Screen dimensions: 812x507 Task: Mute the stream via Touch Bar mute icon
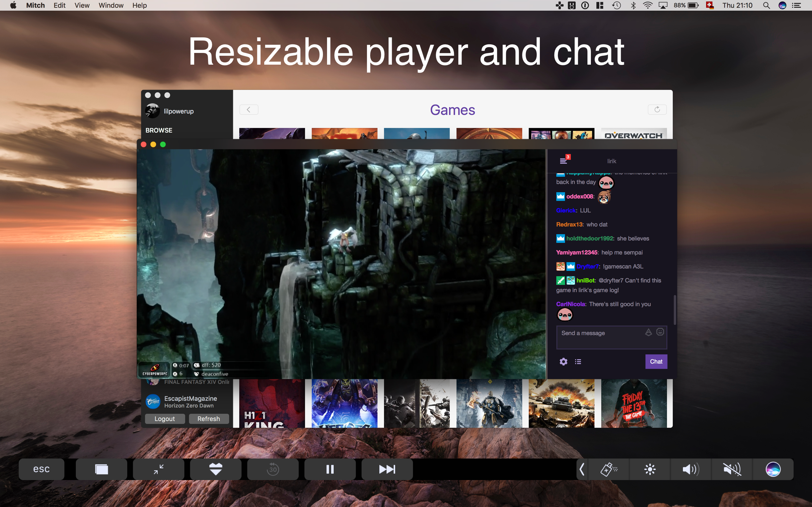coord(732,469)
